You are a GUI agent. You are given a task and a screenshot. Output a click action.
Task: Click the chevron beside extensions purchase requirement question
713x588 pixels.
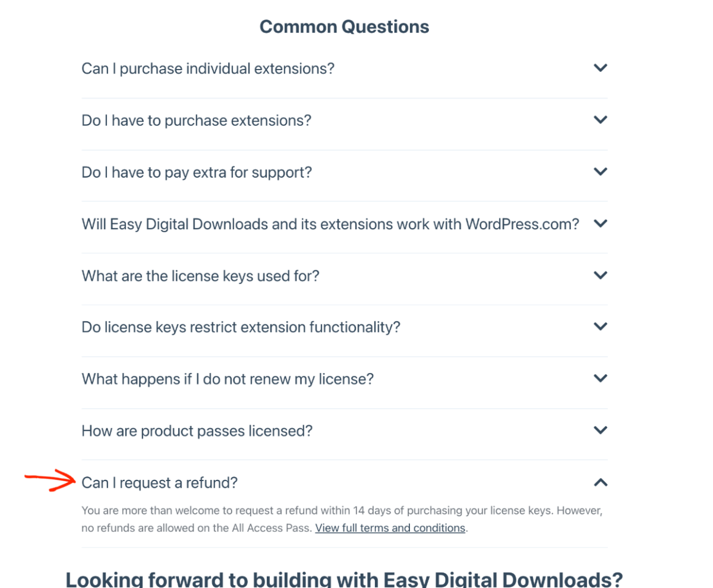[x=600, y=119]
